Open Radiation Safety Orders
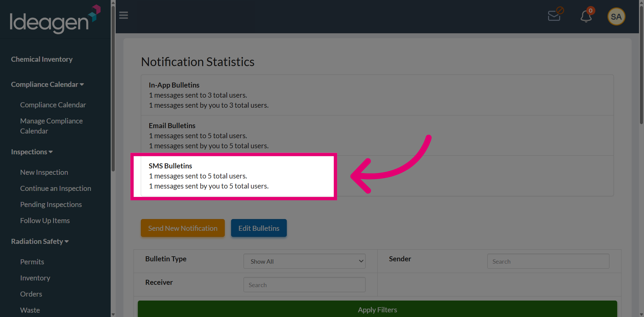644x317 pixels. (31, 294)
